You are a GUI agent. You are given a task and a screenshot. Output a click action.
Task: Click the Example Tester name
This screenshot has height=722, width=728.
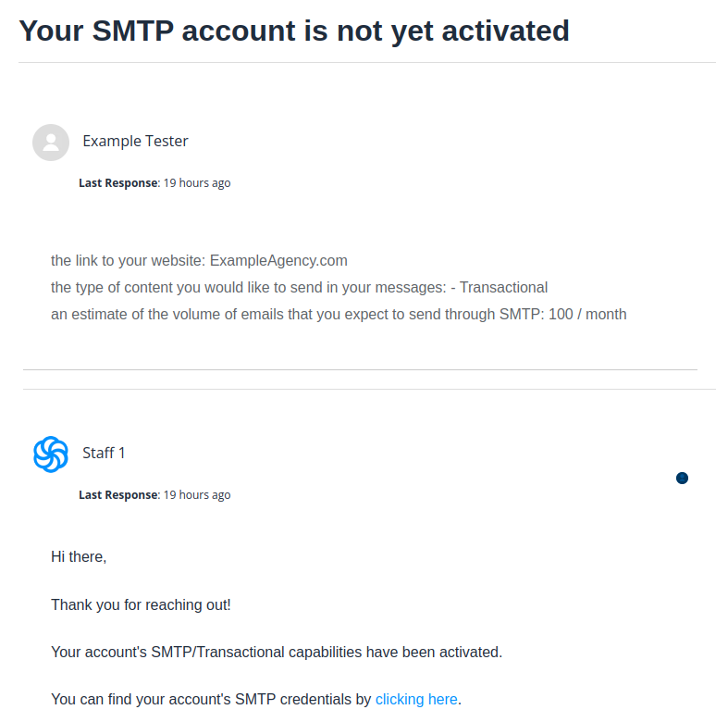tap(135, 142)
